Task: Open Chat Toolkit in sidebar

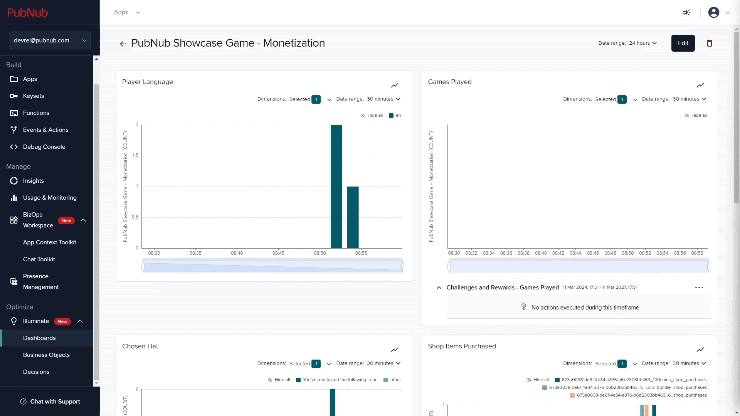Action: 39,259
